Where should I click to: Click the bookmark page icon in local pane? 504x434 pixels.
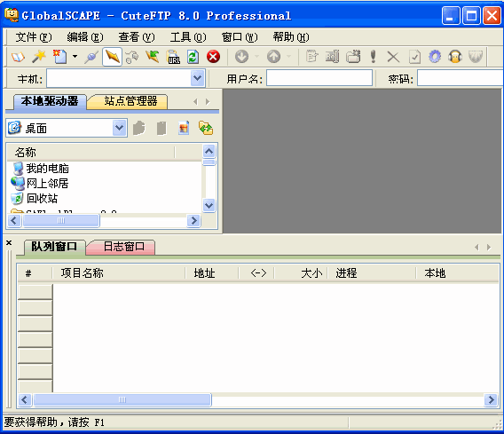point(184,128)
